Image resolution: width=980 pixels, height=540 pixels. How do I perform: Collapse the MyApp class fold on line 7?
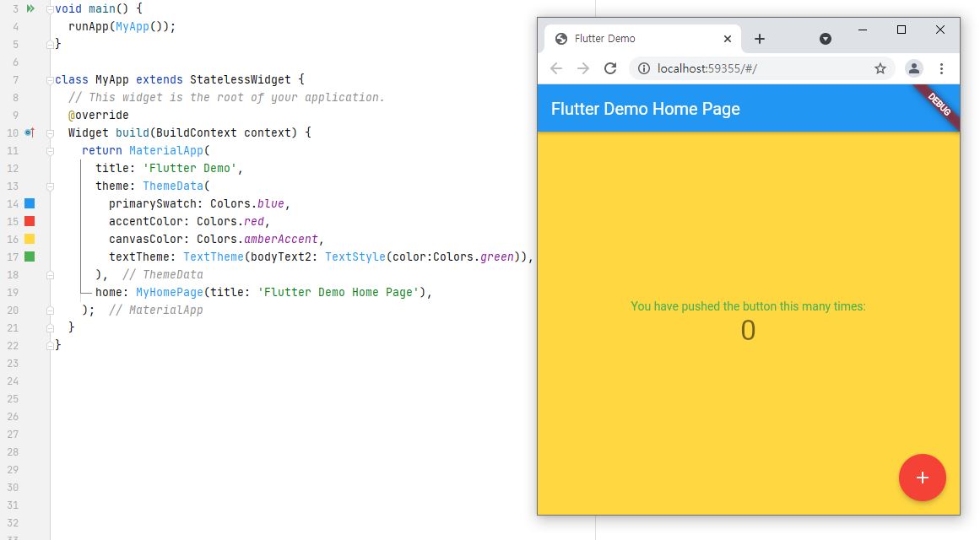pyautogui.click(x=50, y=80)
